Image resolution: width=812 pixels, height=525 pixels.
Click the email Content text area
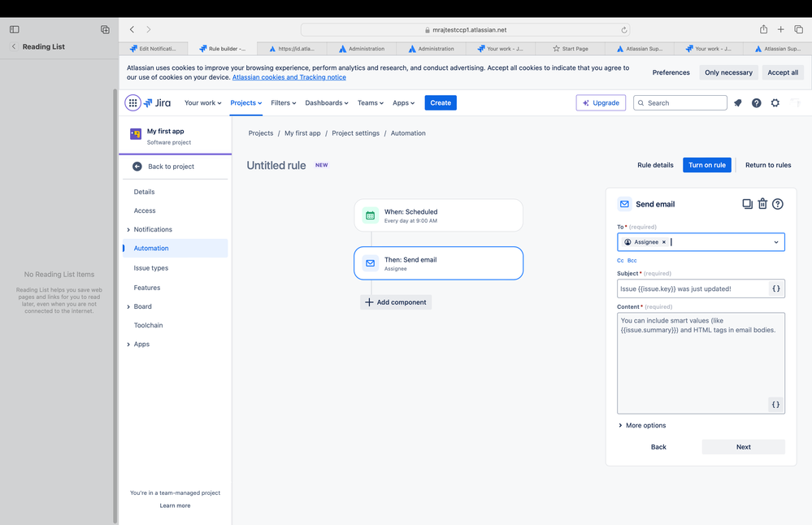point(701,363)
